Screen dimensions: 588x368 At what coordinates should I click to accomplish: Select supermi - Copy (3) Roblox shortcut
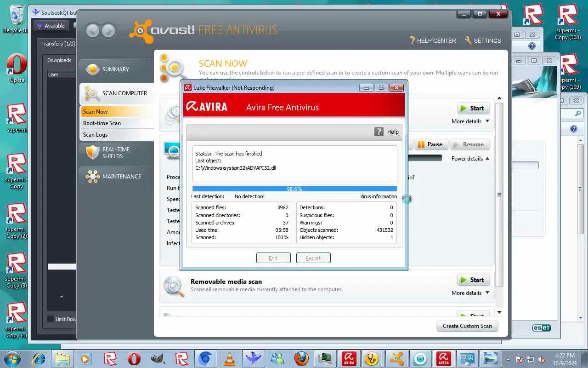[17, 270]
